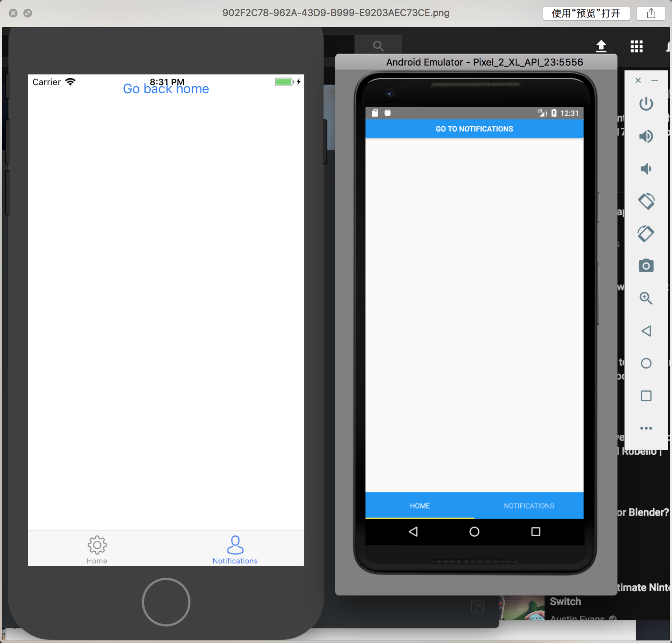Tap the GO TO NOTIFICATIONS button on Android
672x643 pixels.
pyautogui.click(x=474, y=129)
